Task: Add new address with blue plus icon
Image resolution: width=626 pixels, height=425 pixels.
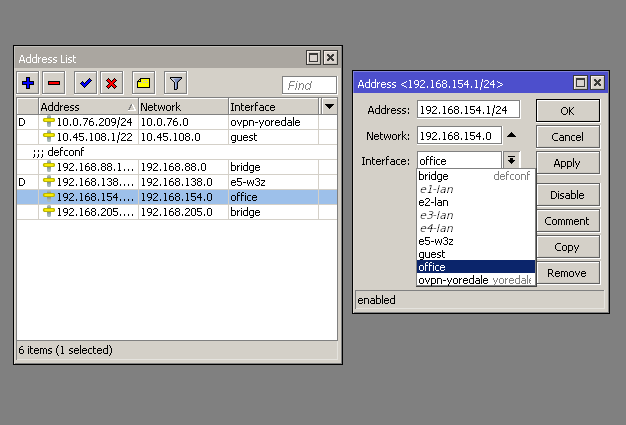Action: [28, 83]
